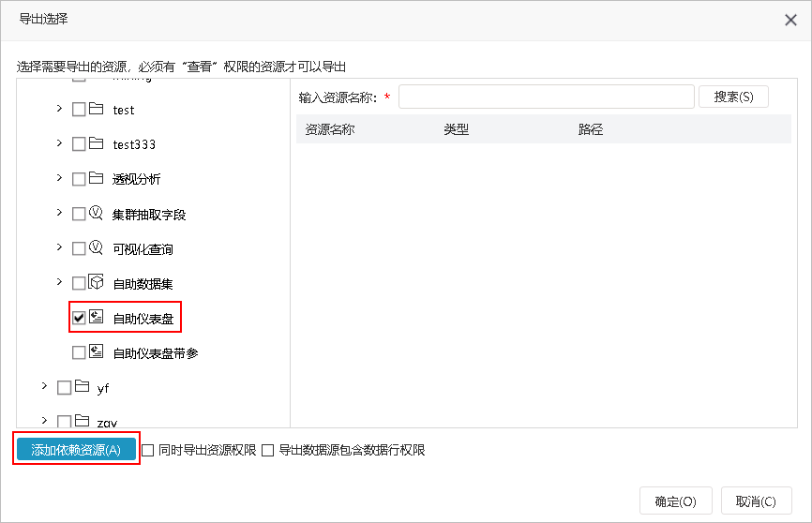Click the dataset cube icon beside 自助数据集
Image resolution: width=812 pixels, height=523 pixels.
point(96,282)
